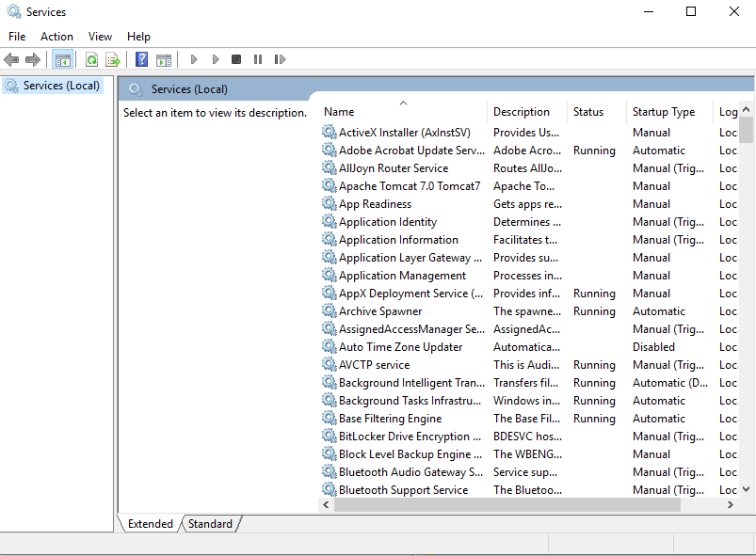Select Application Layer Gateway service name
Image resolution: width=756 pixels, height=556 pixels.
click(x=410, y=258)
